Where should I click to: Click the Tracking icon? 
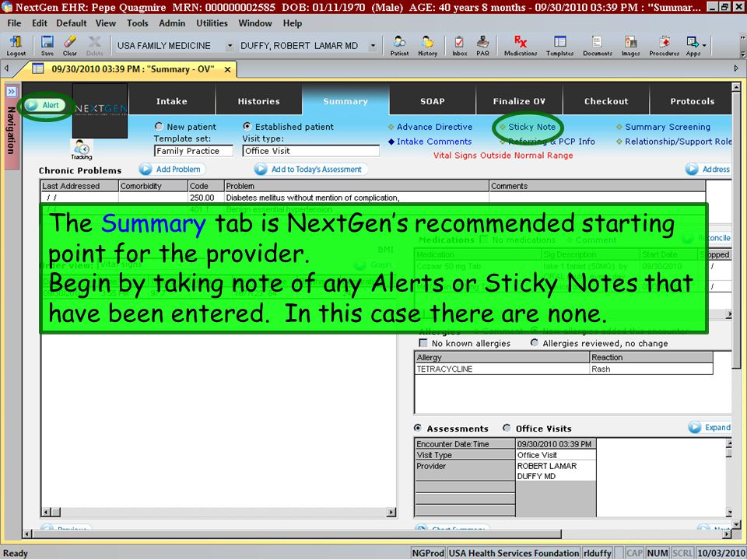(x=82, y=149)
